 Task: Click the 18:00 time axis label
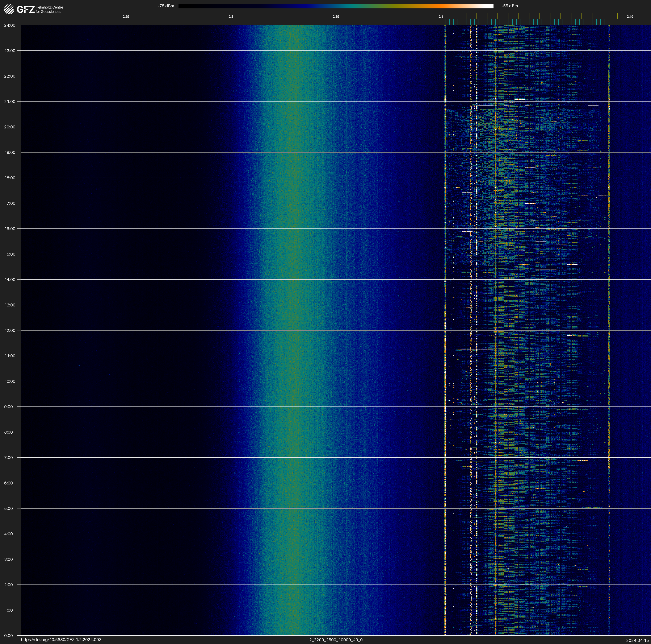[10, 178]
